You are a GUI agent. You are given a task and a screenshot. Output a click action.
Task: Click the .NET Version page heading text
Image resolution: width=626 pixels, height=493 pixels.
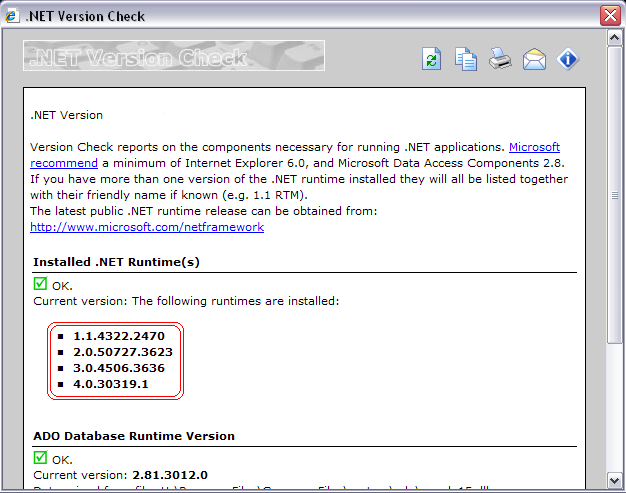66,115
